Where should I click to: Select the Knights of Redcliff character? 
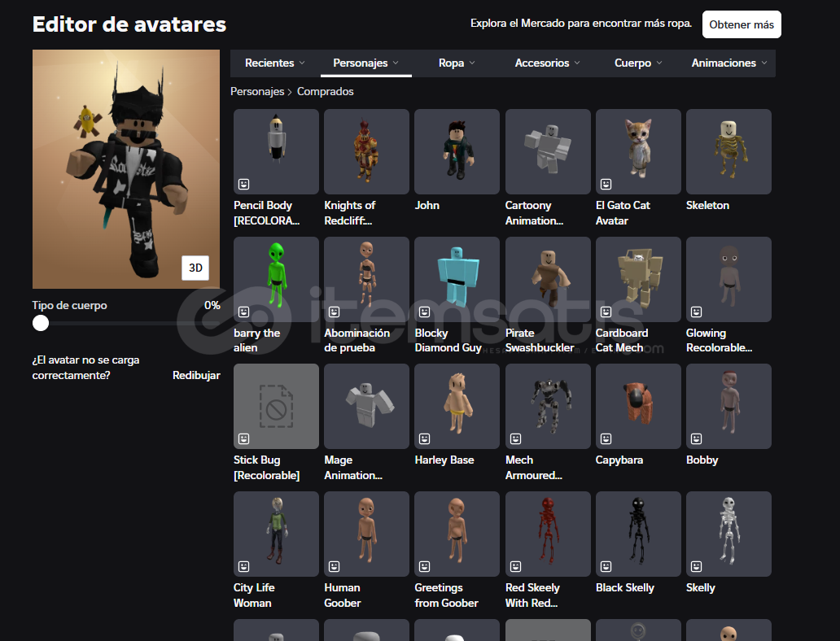pyautogui.click(x=366, y=151)
